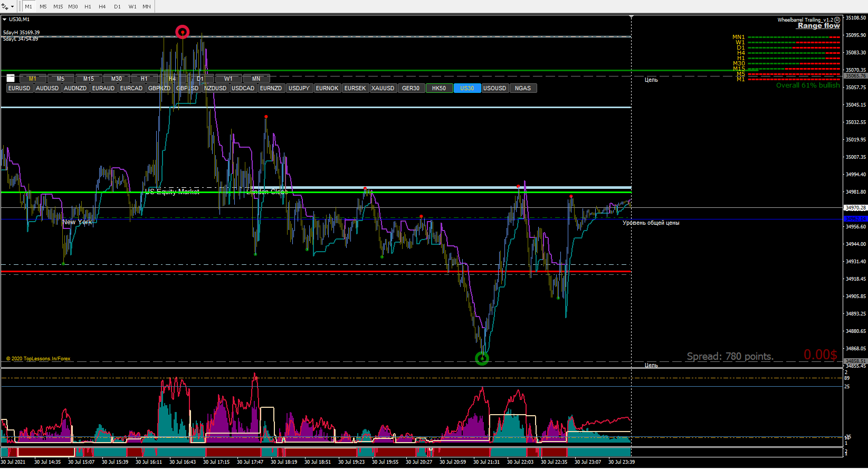Image resolution: width=868 pixels, height=469 pixels.
Task: Choose MN timeframe in top toolbar
Action: click(147, 6)
